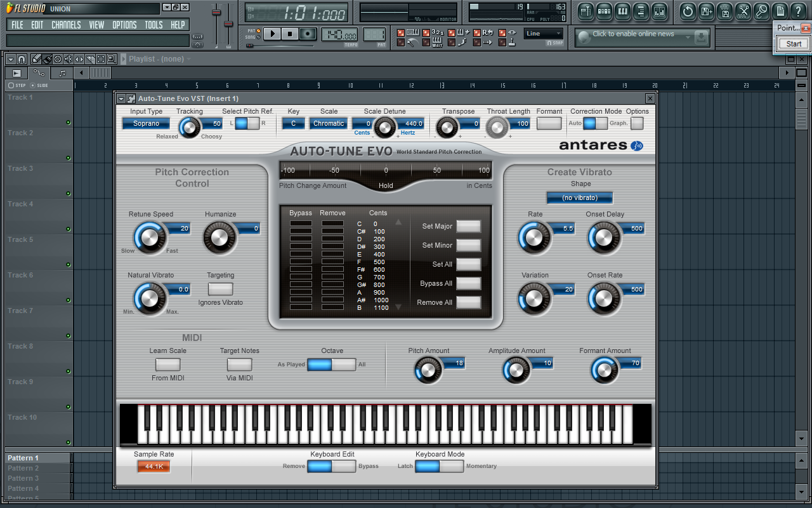812x508 pixels.
Task: Open the playlist view from the toolbar
Action: (x=586, y=11)
